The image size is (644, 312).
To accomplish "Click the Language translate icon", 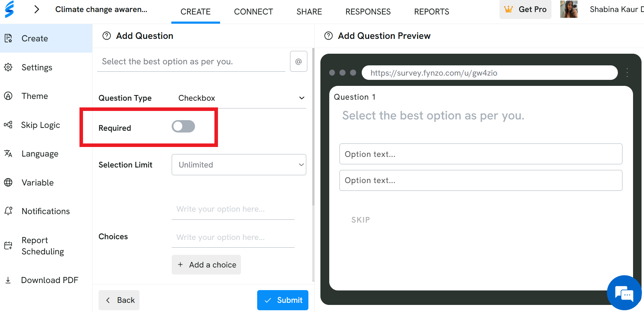I will pos(8,153).
